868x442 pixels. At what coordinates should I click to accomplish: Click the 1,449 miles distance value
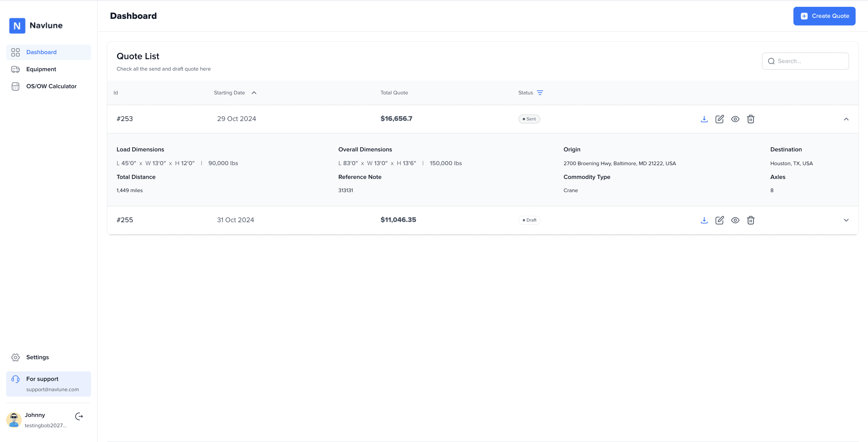[130, 191]
